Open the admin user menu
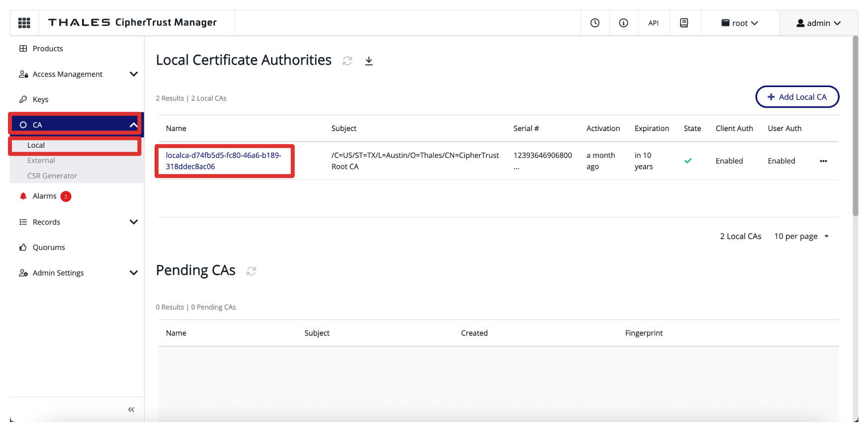 (x=818, y=23)
